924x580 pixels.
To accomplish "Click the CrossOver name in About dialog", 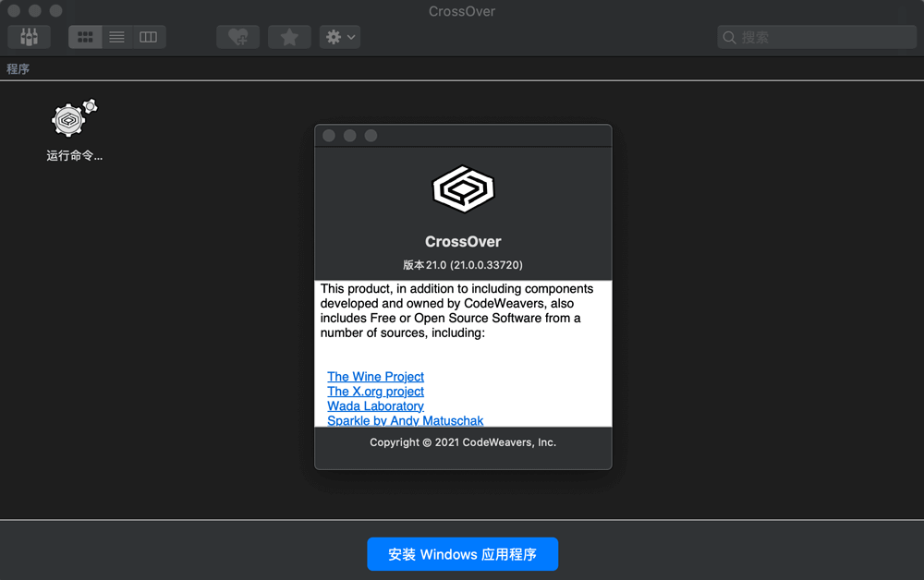I will tap(463, 241).
